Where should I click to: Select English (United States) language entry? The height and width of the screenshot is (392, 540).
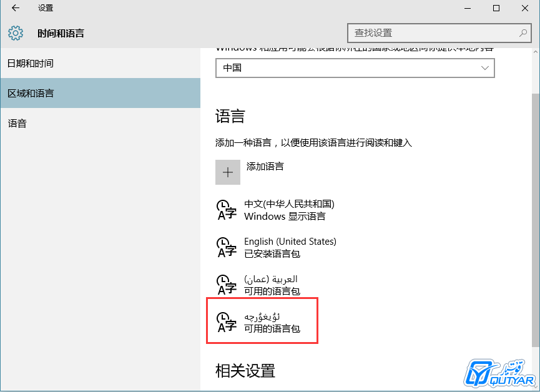click(x=277, y=247)
